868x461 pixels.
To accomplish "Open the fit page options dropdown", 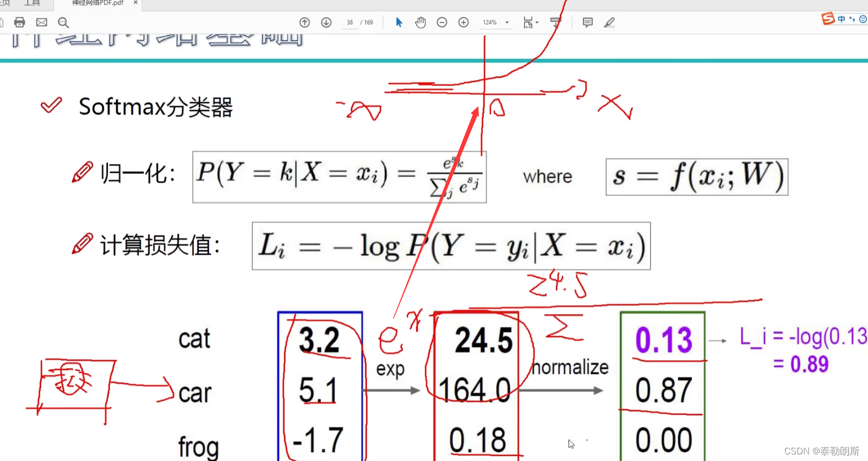I will pyautogui.click(x=531, y=23).
